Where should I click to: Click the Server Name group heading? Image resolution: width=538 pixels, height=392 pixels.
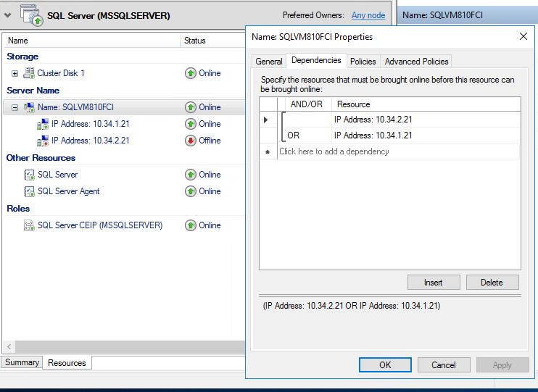(x=33, y=91)
